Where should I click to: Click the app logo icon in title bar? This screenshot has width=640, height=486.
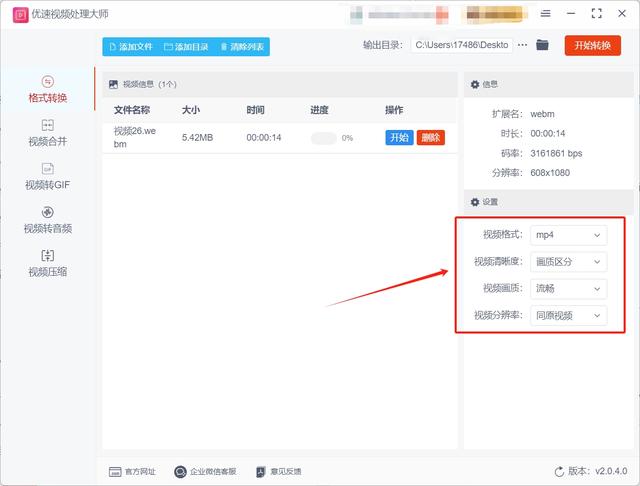pos(20,15)
